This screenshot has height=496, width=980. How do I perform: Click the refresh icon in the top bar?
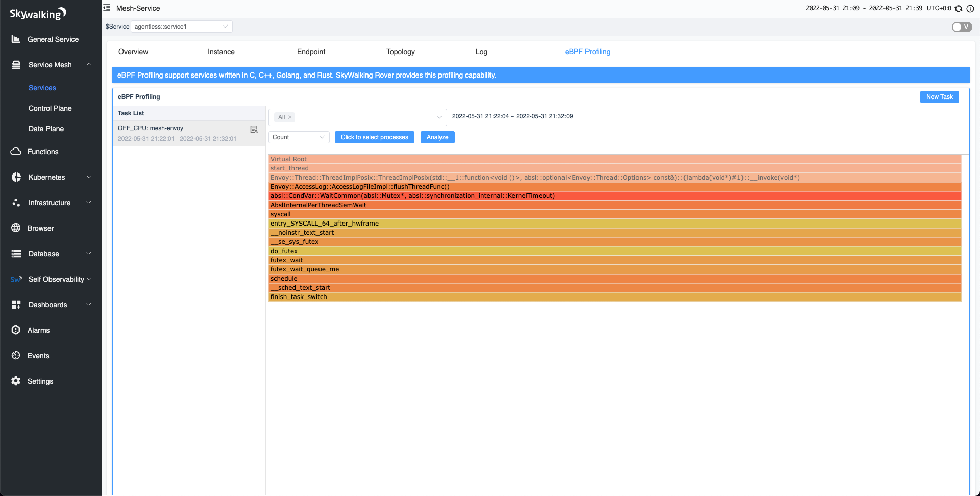coord(959,8)
